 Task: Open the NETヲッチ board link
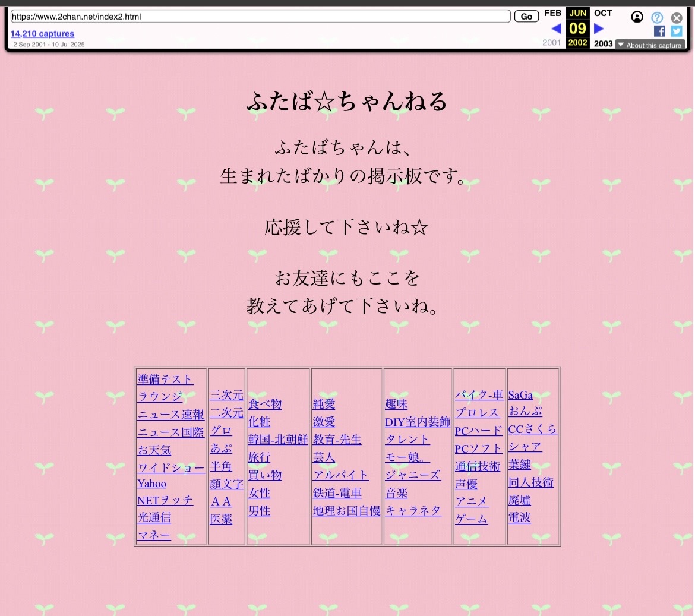pos(165,500)
